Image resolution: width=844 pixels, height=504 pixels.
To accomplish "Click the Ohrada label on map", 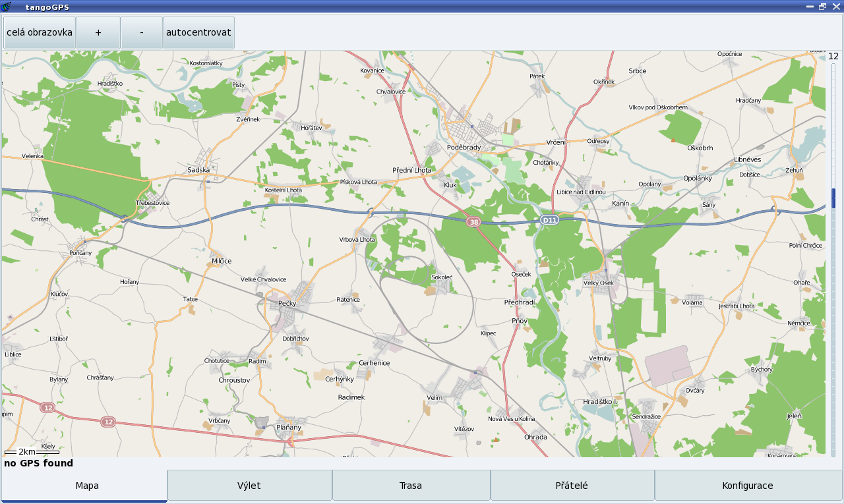I will pyautogui.click(x=535, y=437).
